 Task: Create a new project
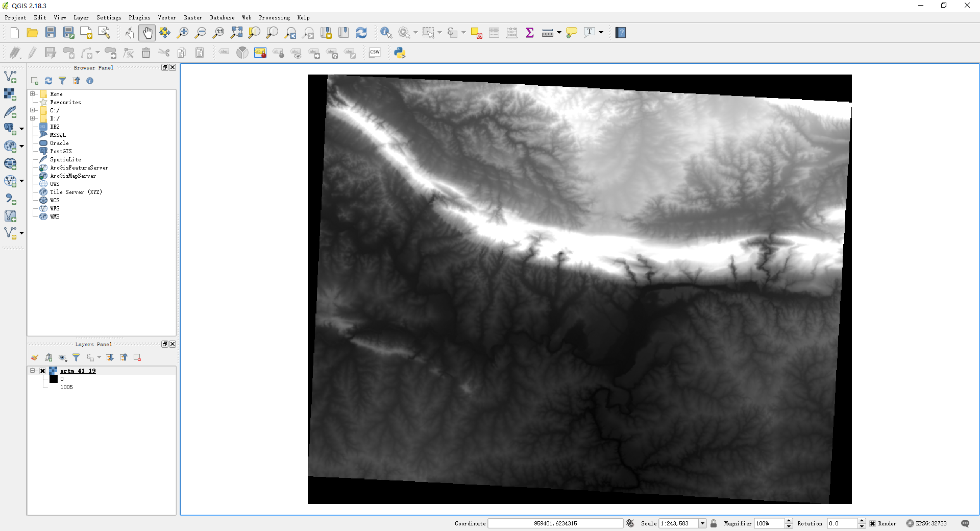pos(15,33)
